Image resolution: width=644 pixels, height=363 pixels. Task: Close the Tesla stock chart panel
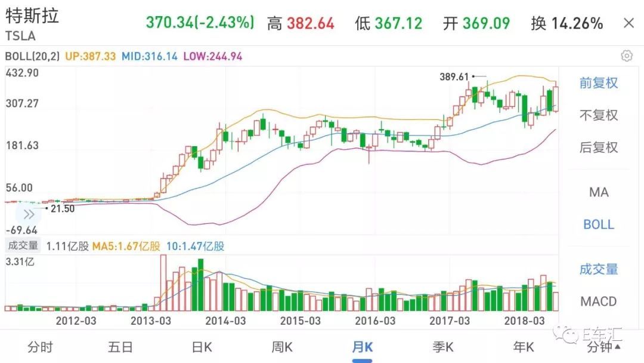pyautogui.click(x=628, y=23)
